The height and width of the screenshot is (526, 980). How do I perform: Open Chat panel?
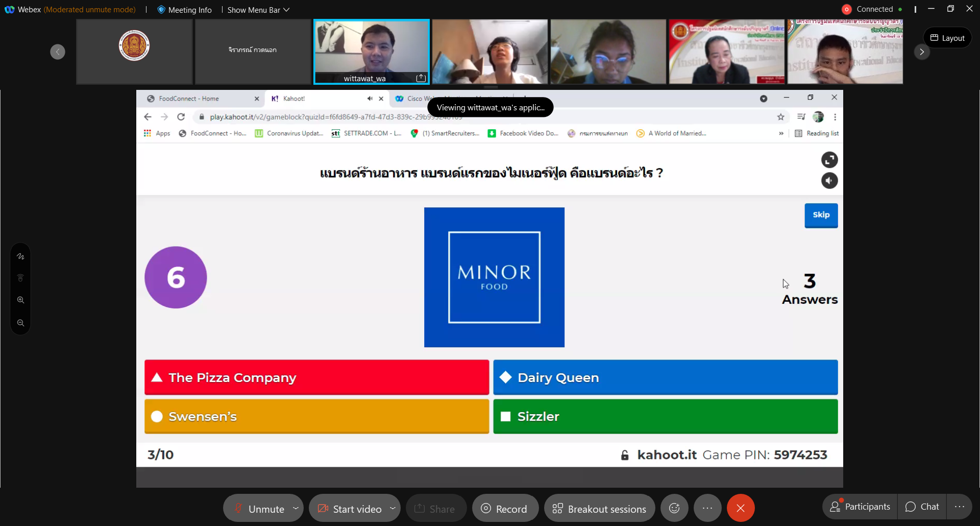[x=922, y=507]
